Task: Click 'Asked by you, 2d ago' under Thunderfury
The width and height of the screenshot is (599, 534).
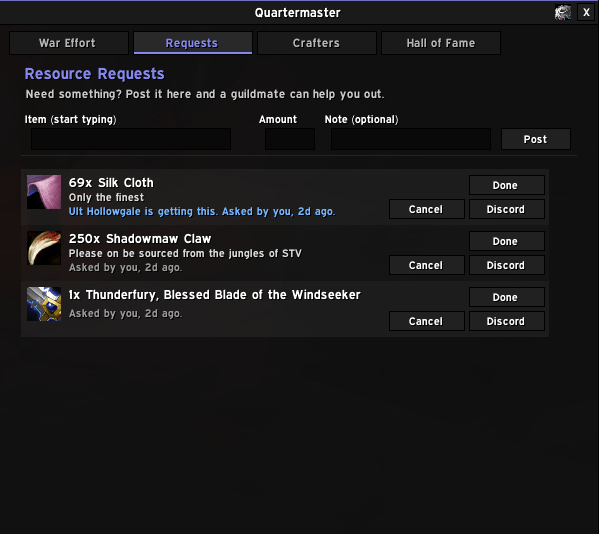Action: [126, 314]
